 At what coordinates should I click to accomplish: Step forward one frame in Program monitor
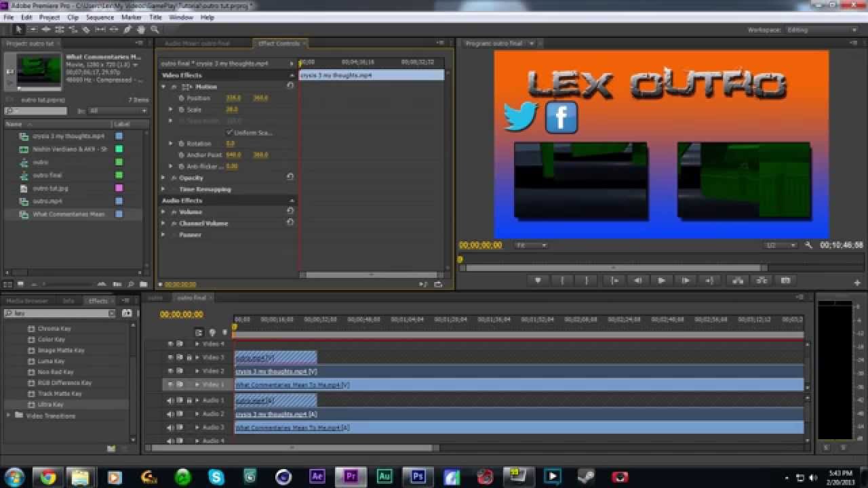click(x=686, y=280)
